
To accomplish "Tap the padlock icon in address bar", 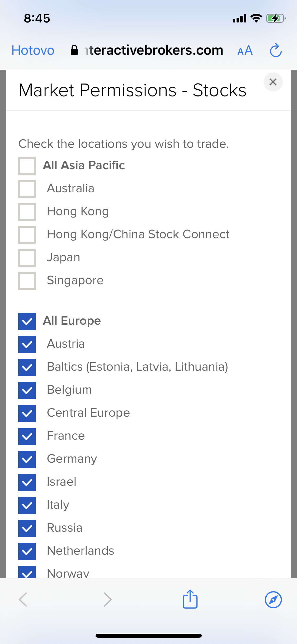I will 74,50.
